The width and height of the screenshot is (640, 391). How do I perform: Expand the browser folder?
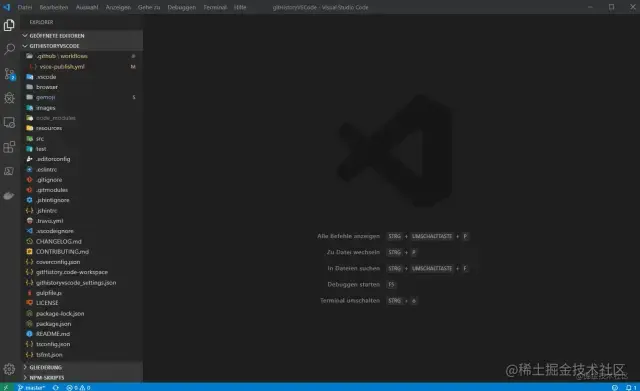point(82,87)
